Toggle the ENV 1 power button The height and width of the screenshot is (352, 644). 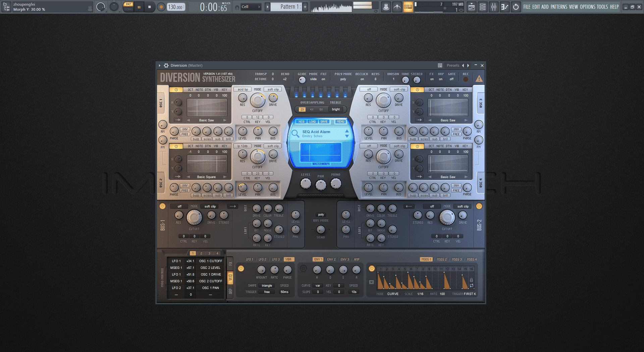[303, 269]
